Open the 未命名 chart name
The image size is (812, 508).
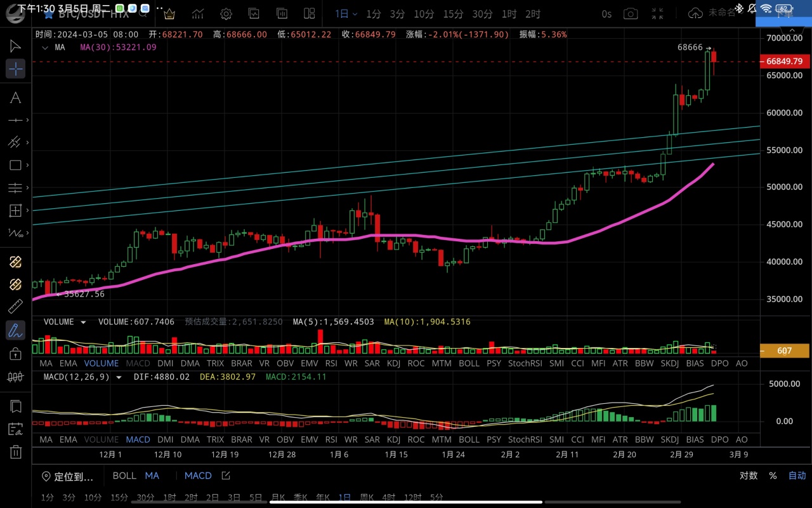[722, 13]
